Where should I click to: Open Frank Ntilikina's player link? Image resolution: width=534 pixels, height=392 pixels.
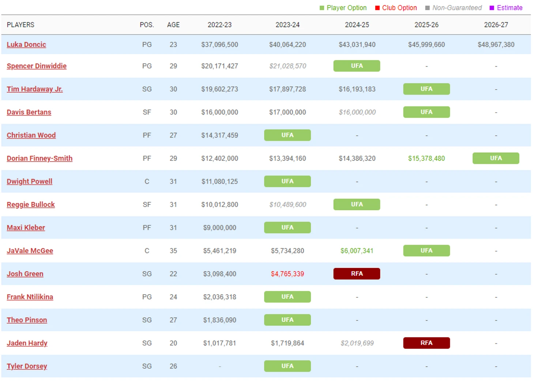coord(30,297)
